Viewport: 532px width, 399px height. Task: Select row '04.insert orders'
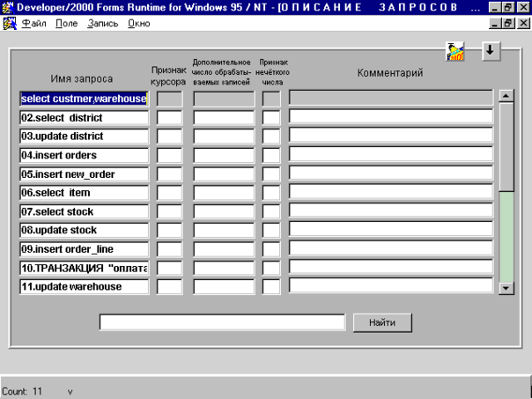(x=85, y=155)
